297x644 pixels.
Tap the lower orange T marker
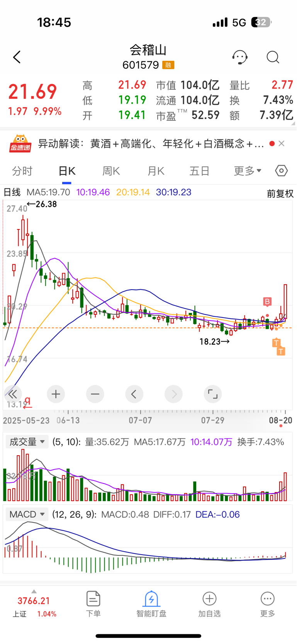(x=281, y=351)
